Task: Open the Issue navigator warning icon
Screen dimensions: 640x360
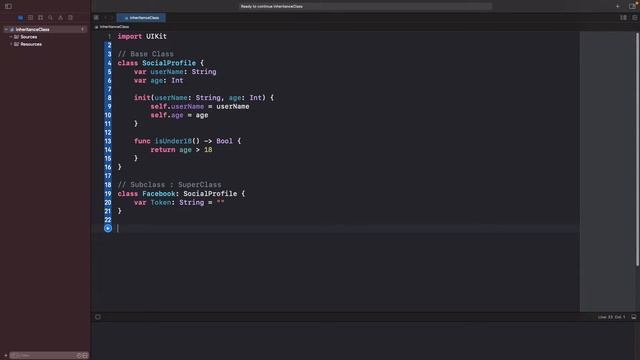Action: pos(60,18)
